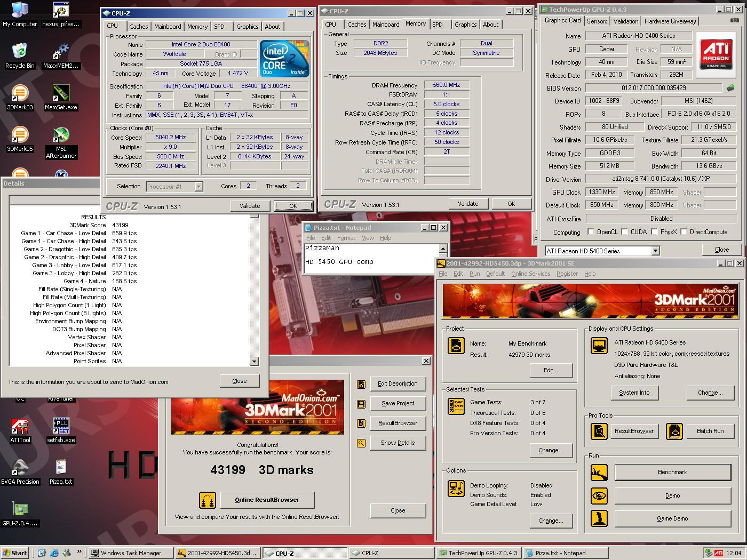Open My Computer desktop icon
The image size is (747, 560).
click(20, 14)
